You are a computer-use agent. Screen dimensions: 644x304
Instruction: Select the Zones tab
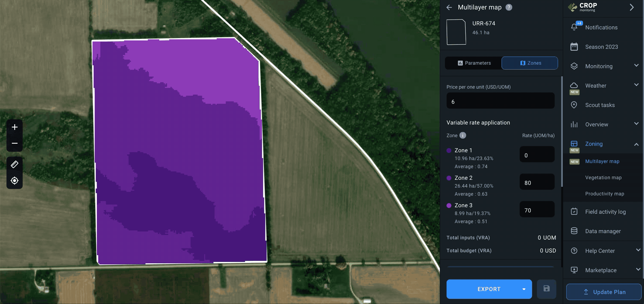530,63
